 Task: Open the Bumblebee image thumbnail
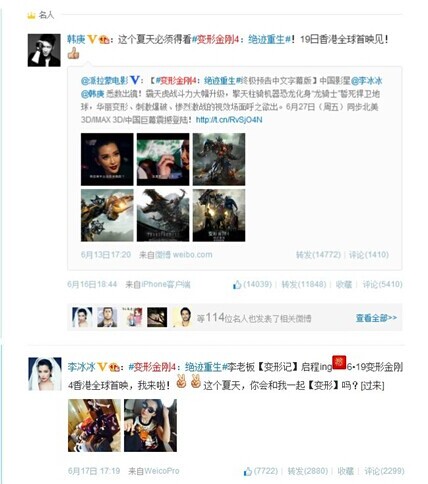coord(107,215)
